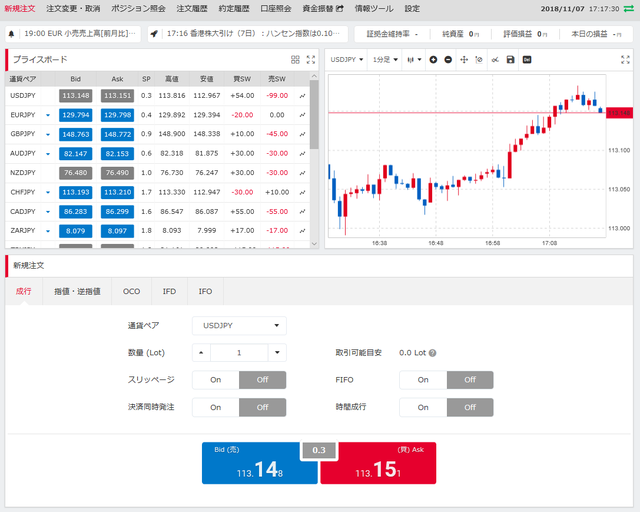This screenshot has width=640, height=512.
Task: Open the 通貨ペア USDJPY dropdown in order form
Action: pyautogui.click(x=239, y=325)
